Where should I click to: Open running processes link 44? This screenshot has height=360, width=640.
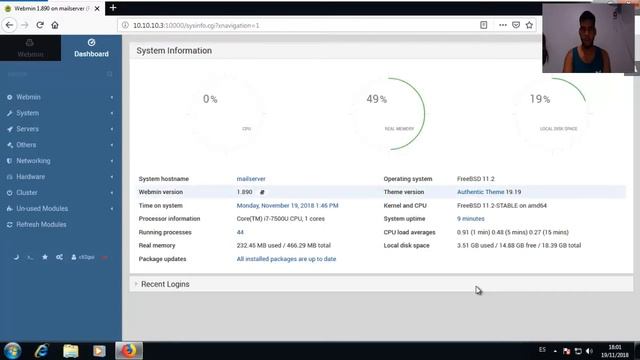[x=240, y=232]
